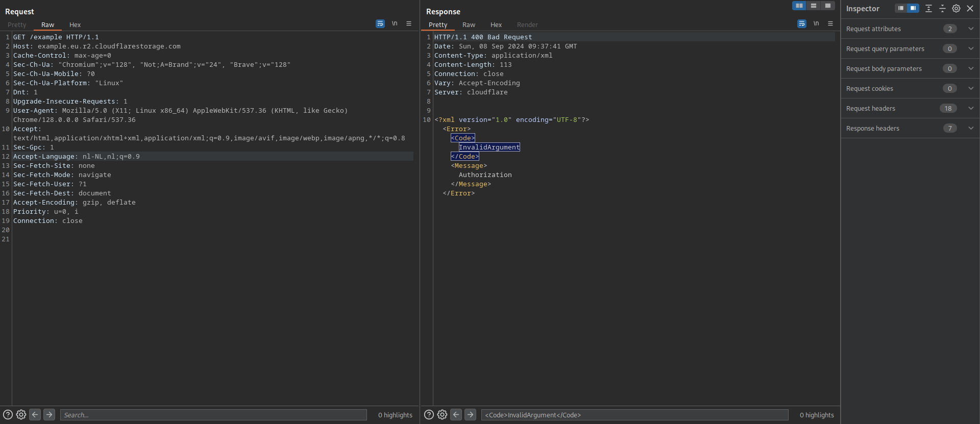The image size is (980, 424).
Task: Click Request attributes section label
Action: click(x=873, y=29)
